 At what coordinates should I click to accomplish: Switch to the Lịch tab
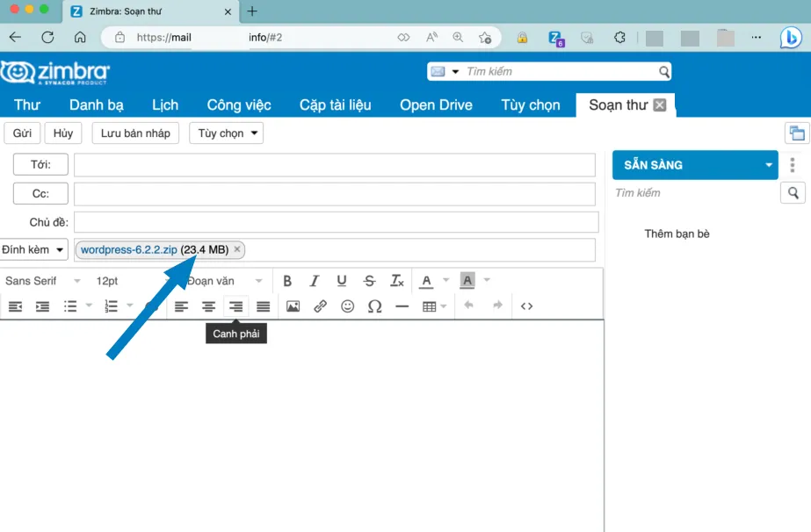click(x=164, y=104)
